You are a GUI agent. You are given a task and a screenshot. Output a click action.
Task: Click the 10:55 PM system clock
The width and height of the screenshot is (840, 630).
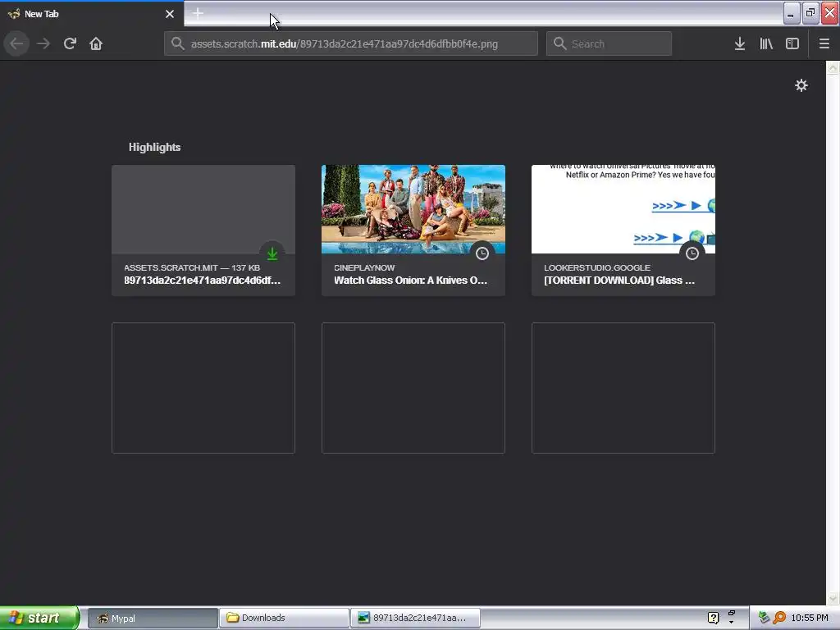[810, 618]
